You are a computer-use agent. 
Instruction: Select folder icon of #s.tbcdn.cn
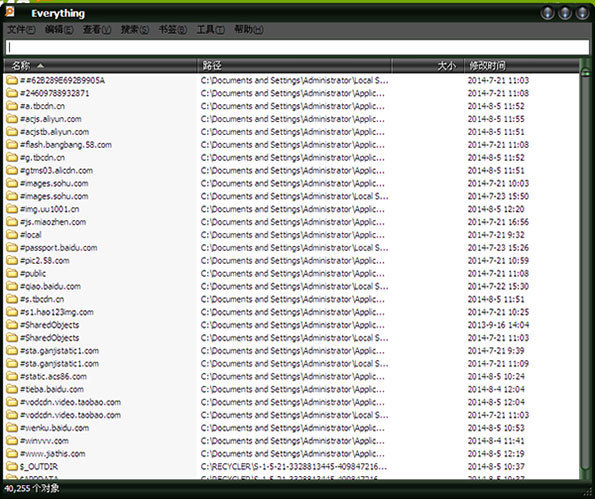coord(12,299)
